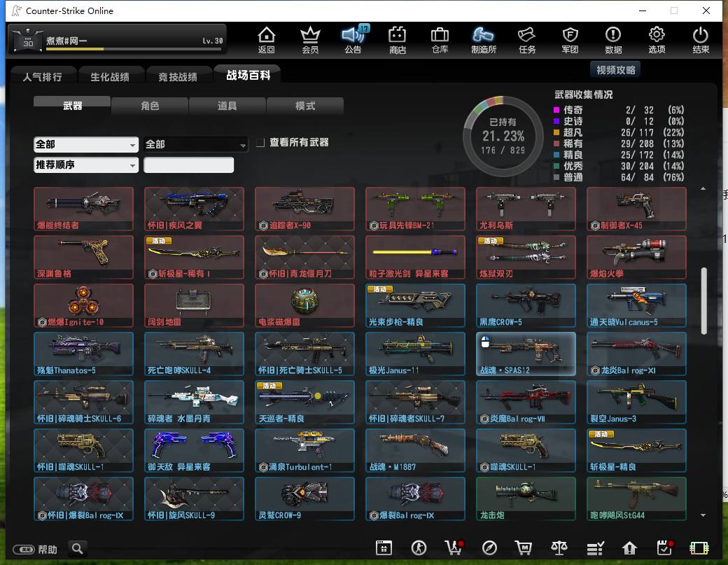Click the 返回 home icon
The image size is (728, 565).
[x=267, y=40]
